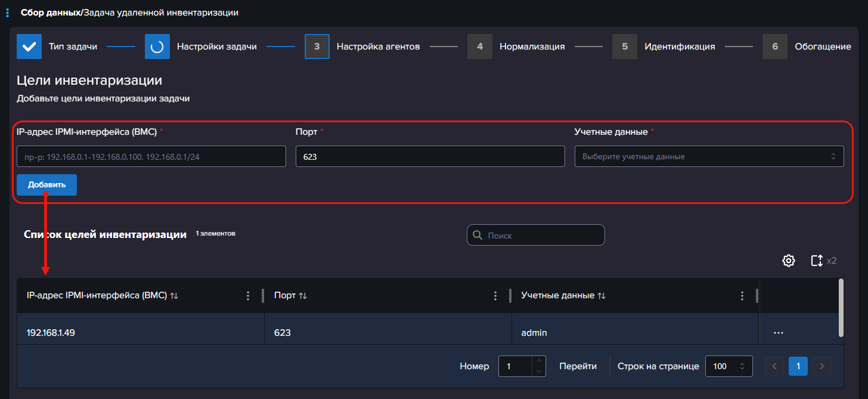Sort table by IP-адрес IPMI-интерфейса column
This screenshot has height=399, width=868.
pos(174,296)
